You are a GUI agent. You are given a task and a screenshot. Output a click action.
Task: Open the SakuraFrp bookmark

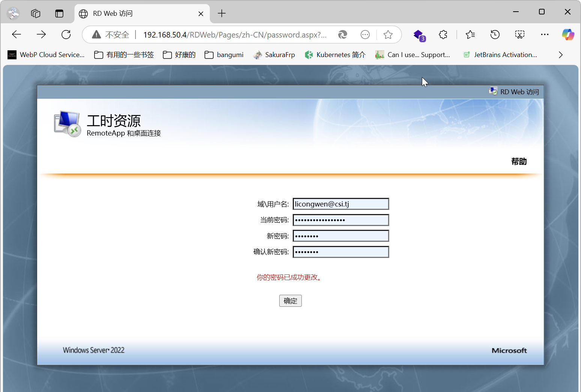pos(274,55)
